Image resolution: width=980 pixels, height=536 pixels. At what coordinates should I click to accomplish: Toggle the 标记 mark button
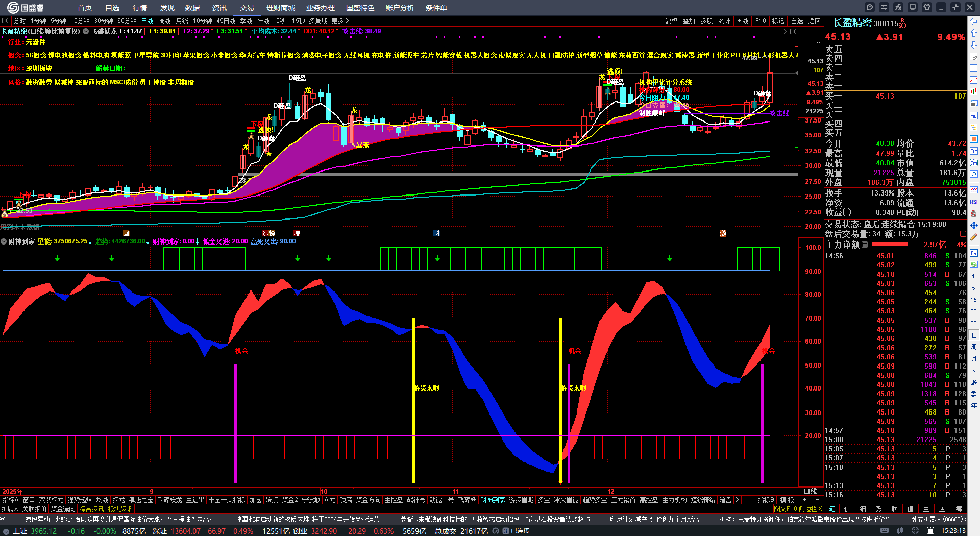pyautogui.click(x=778, y=21)
